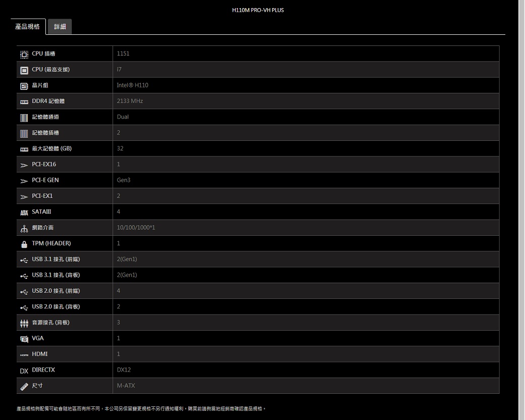
Task: Select 2(Gen1) in USB 3.1 背板 row
Action: (x=127, y=275)
